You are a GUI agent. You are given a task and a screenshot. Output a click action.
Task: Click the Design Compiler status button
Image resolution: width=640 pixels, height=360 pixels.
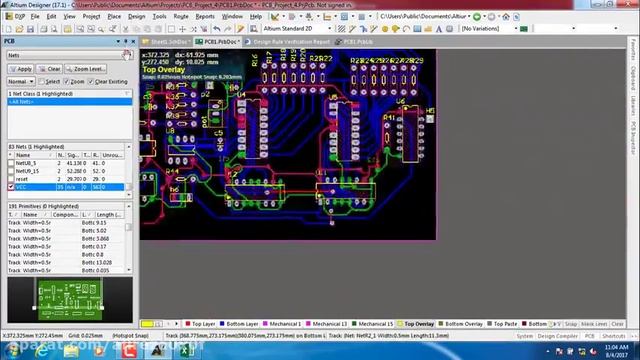(x=557, y=336)
